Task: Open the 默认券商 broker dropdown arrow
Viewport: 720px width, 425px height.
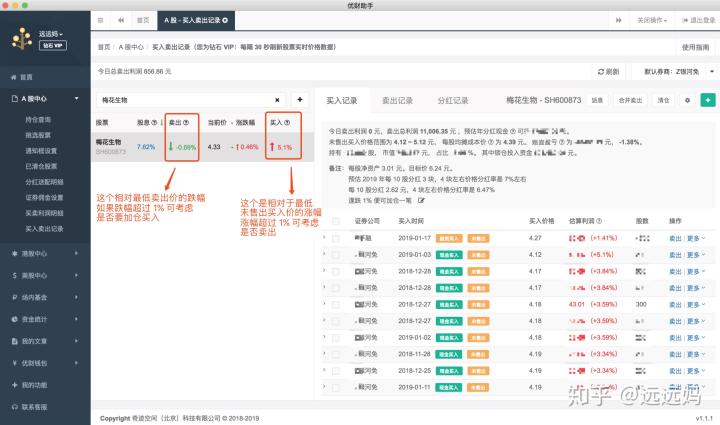Action: (712, 72)
